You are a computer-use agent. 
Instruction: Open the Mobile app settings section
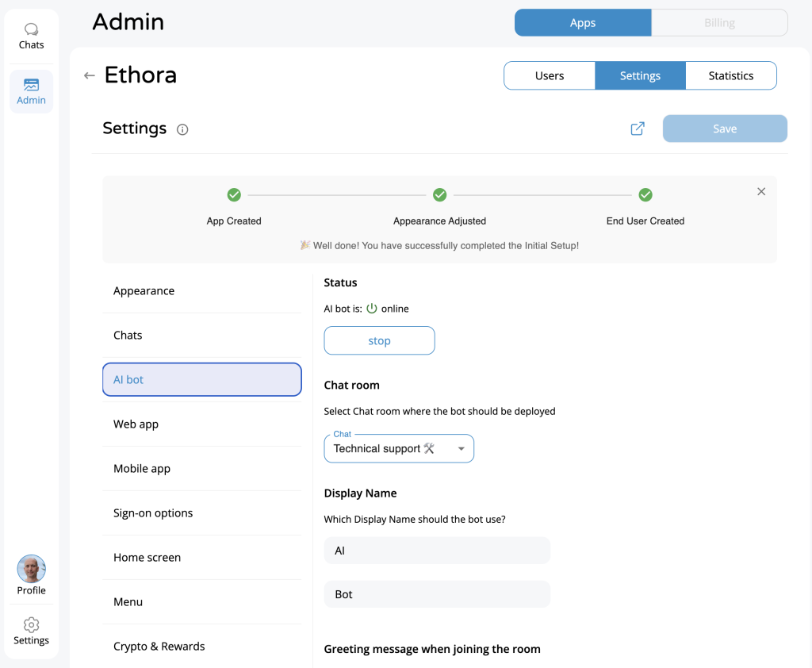coord(202,469)
